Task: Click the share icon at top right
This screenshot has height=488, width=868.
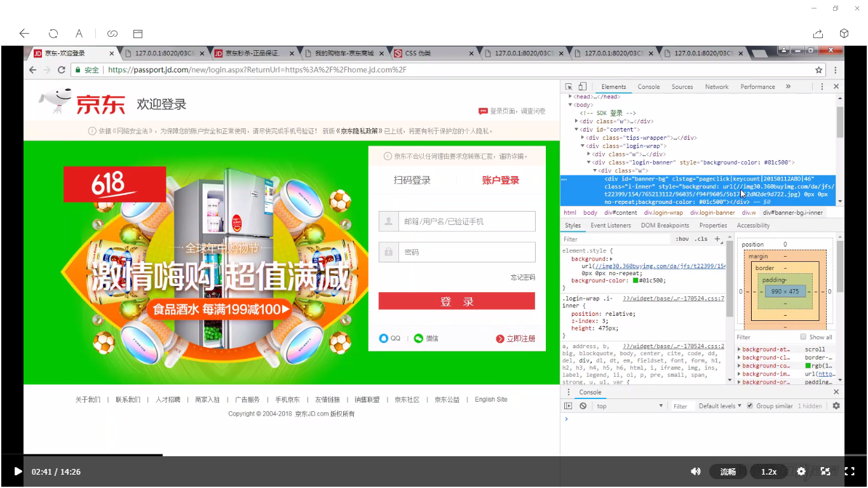Action: [x=818, y=34]
